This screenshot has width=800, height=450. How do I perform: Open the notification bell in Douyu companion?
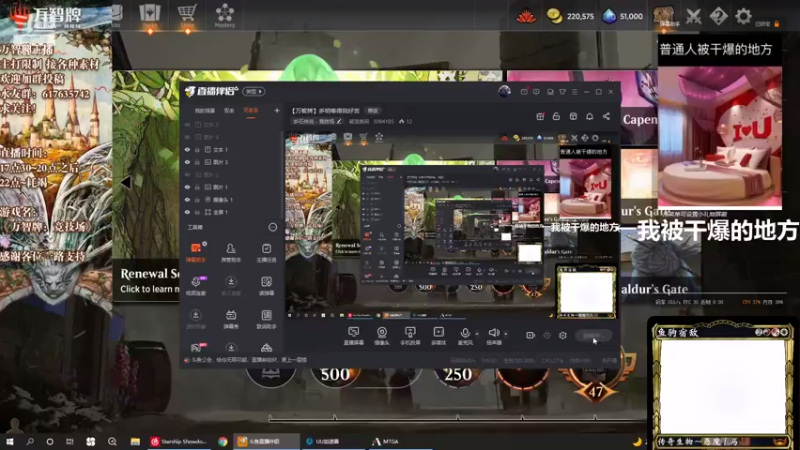(589, 116)
